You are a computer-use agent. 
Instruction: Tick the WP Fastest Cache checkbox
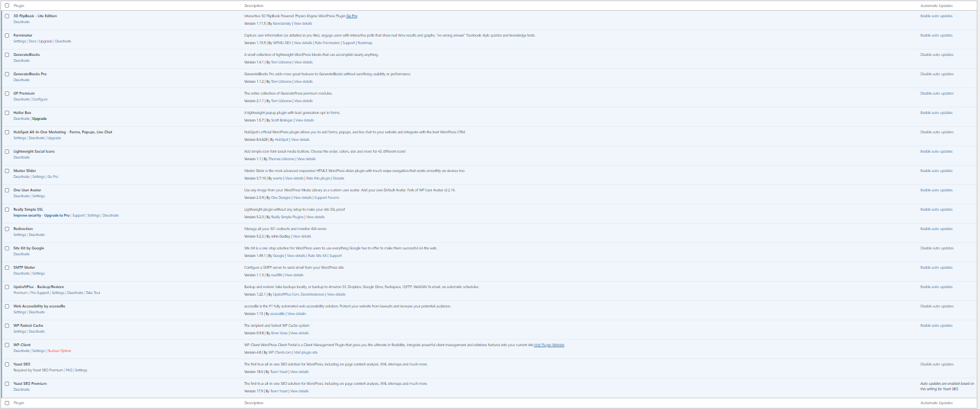(x=7, y=326)
